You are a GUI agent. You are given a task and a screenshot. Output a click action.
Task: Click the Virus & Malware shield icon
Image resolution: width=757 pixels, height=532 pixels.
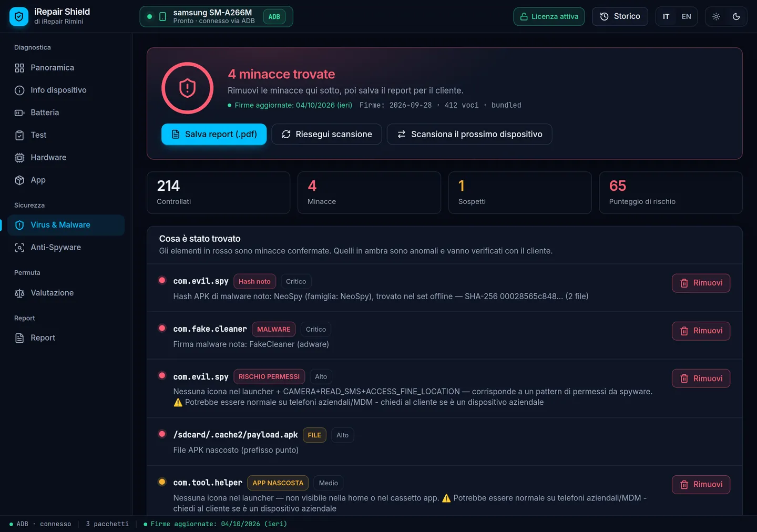(x=19, y=225)
